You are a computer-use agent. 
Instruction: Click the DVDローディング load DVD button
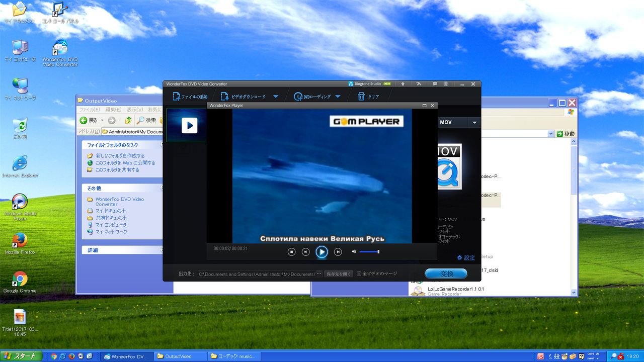312,97
